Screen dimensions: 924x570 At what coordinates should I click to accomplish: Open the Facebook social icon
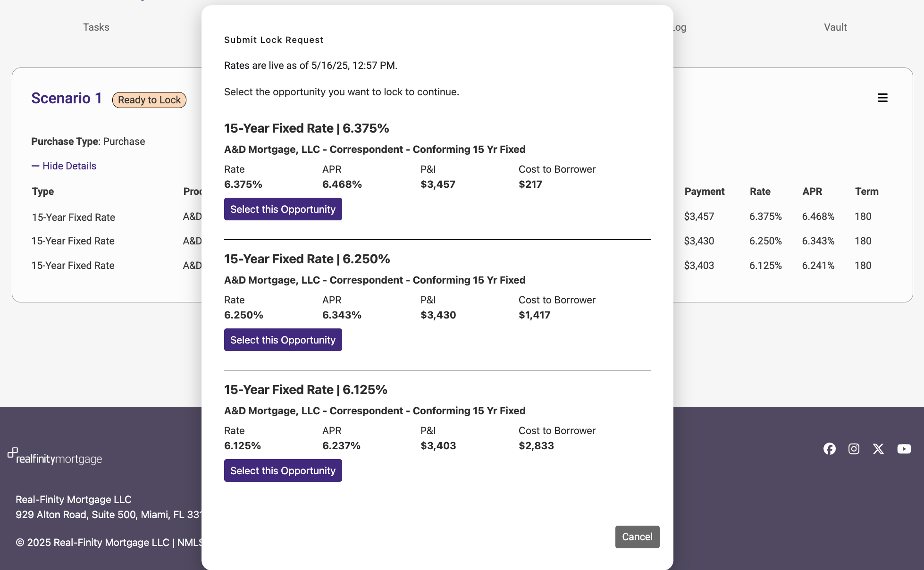tap(829, 449)
